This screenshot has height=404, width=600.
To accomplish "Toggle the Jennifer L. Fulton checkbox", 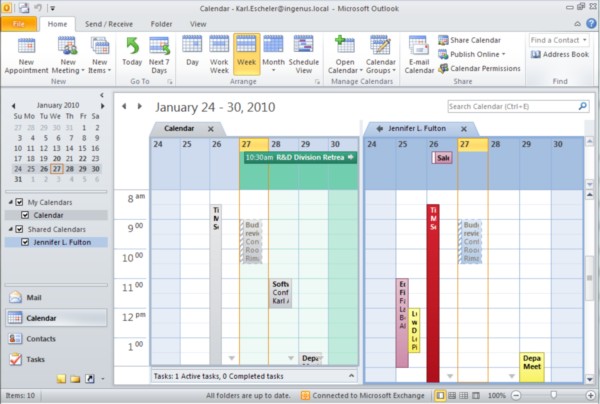I will point(25,242).
